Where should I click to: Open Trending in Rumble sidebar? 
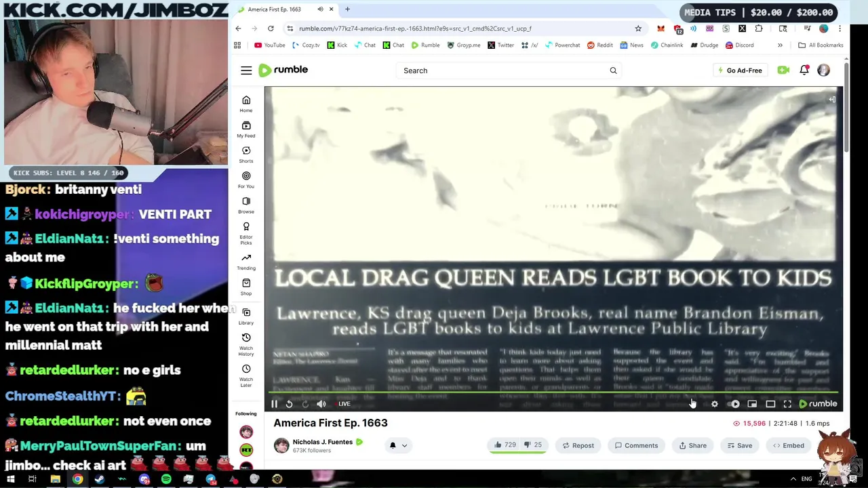(x=246, y=262)
